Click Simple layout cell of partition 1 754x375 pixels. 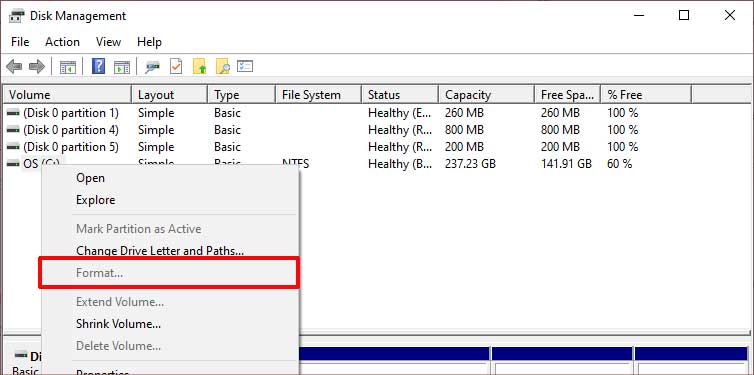[x=156, y=113]
